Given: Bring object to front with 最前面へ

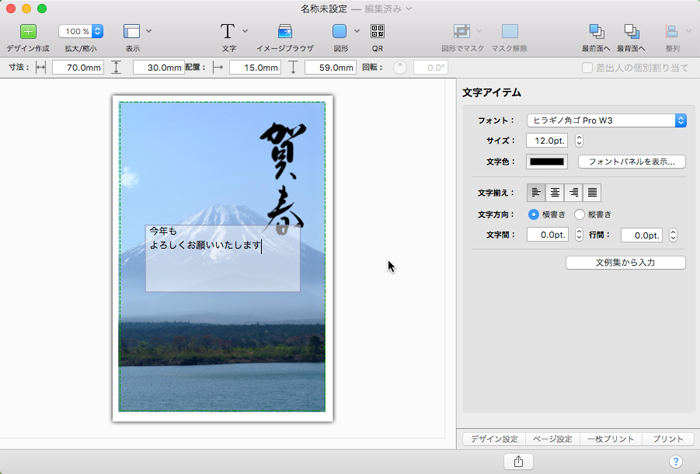Looking at the screenshot, I should coord(597,31).
